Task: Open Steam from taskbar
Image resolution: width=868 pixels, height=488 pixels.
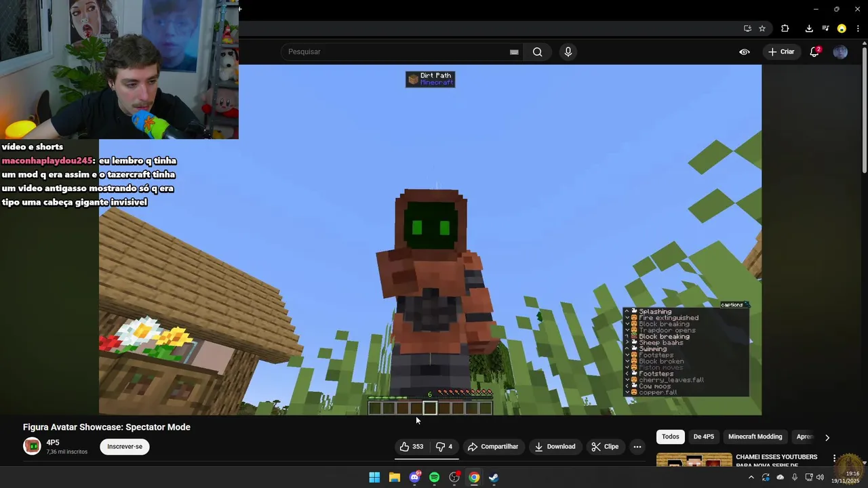Action: click(494, 478)
